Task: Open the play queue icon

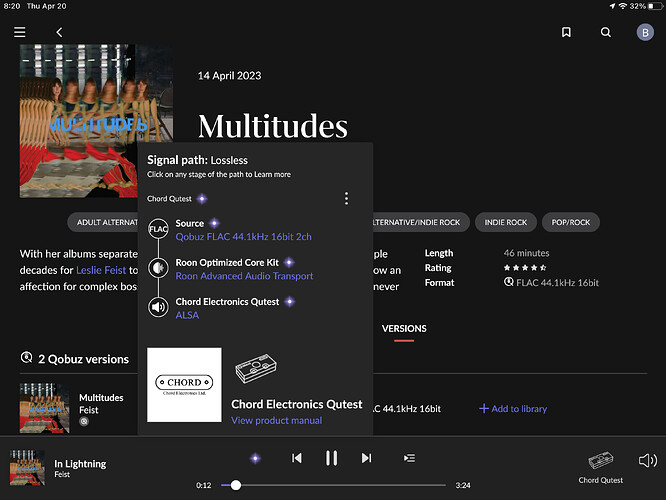Action: [x=409, y=458]
